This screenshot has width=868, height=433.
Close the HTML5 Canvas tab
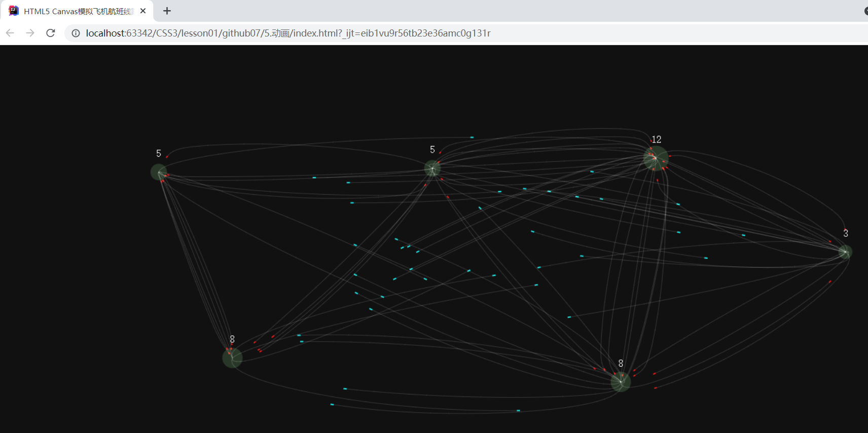click(x=143, y=11)
